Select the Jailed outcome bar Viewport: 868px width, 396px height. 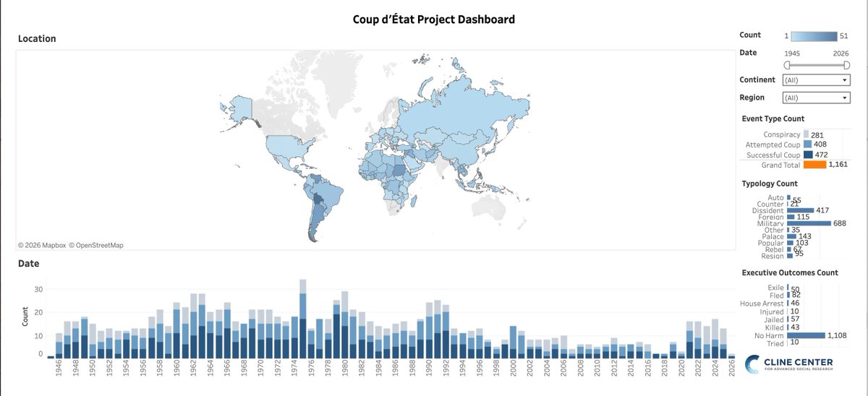pyautogui.click(x=788, y=319)
